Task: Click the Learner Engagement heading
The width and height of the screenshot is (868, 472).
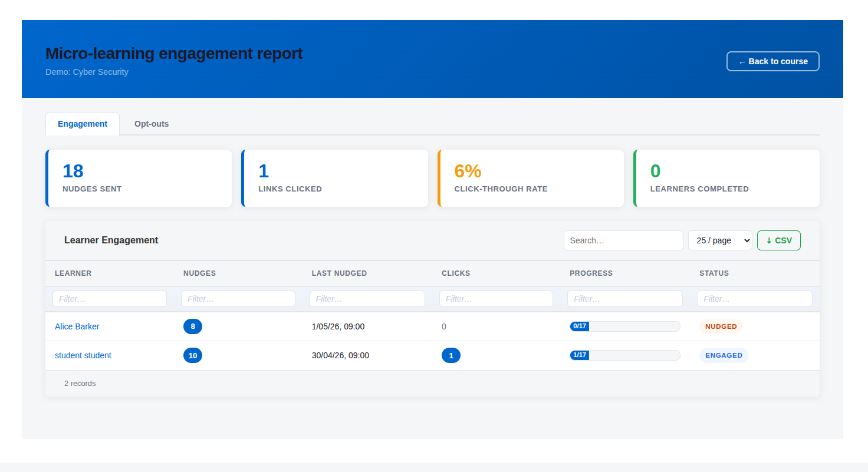Action: (111, 240)
